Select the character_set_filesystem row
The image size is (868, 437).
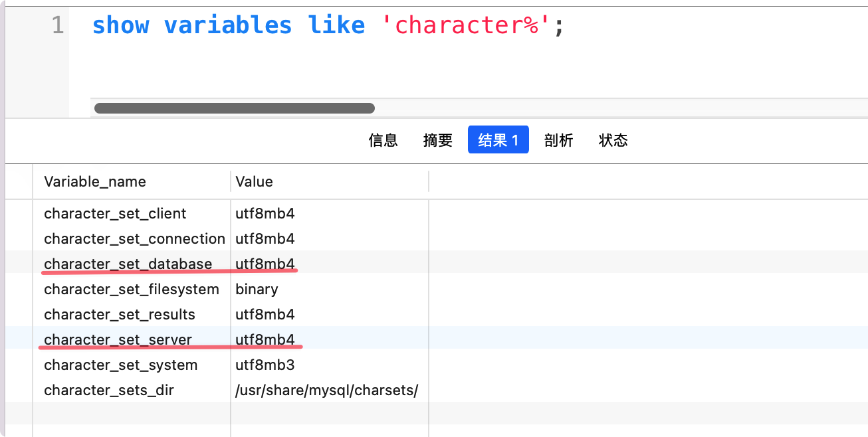132,289
